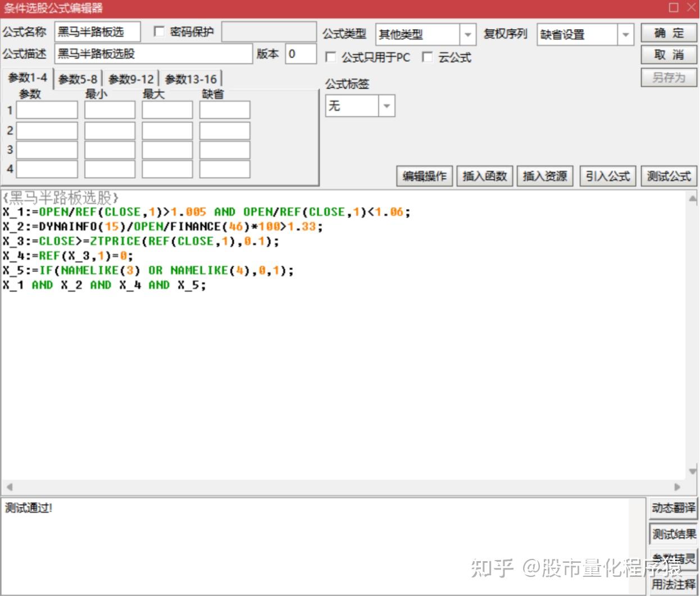Click the 公式名称 name input field
This screenshot has width=700, height=596.
[98, 32]
